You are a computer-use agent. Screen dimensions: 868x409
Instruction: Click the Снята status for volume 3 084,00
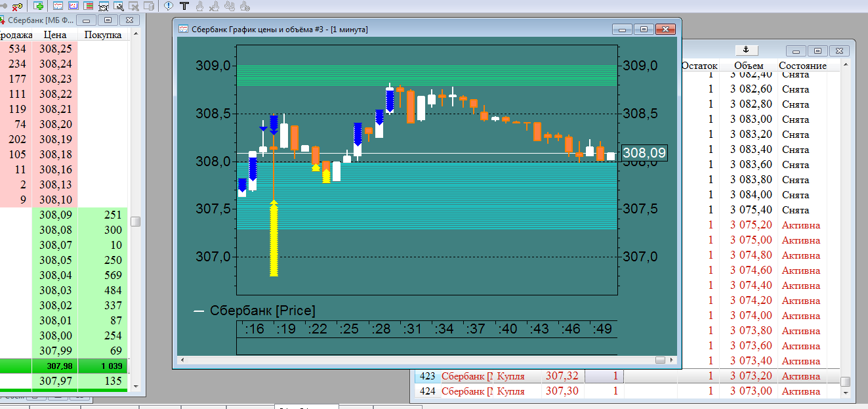tap(795, 194)
